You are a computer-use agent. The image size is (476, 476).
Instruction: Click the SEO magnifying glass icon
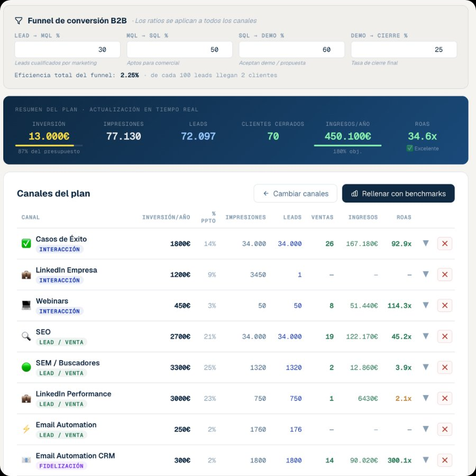[x=26, y=336]
